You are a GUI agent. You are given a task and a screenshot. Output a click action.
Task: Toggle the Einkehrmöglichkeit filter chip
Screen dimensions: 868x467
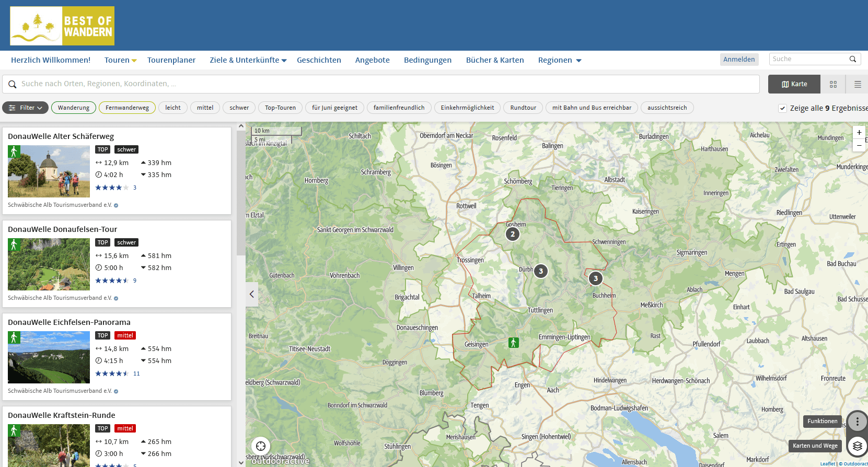point(467,108)
